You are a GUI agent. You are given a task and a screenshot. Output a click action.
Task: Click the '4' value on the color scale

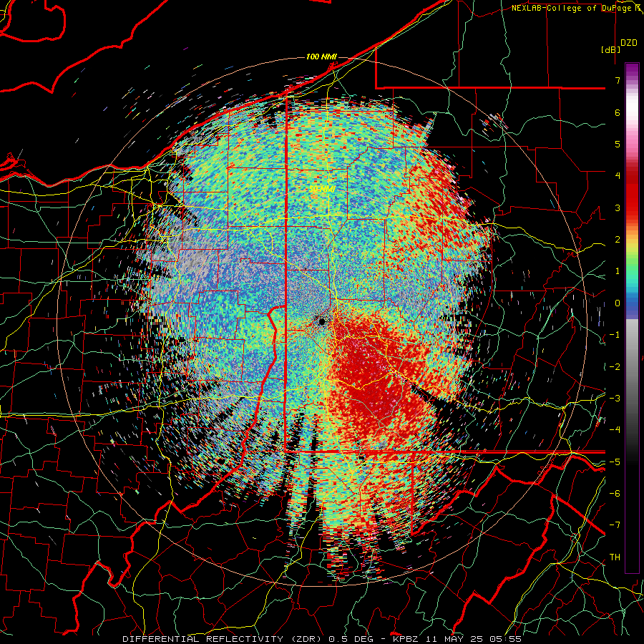click(618, 176)
